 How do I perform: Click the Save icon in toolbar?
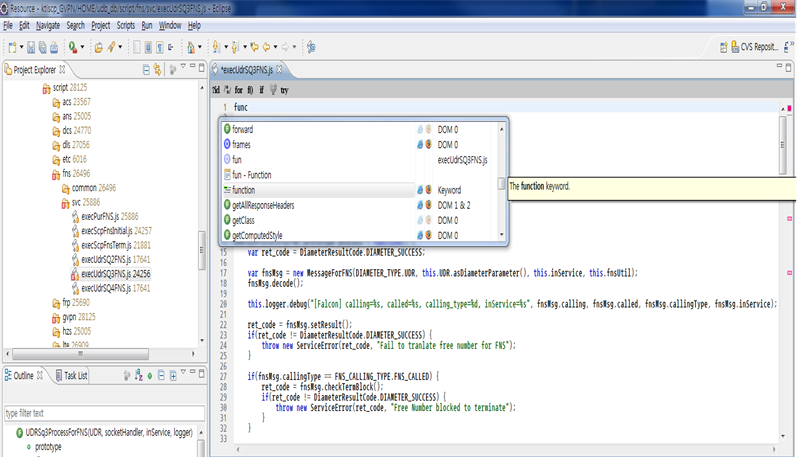31,47
